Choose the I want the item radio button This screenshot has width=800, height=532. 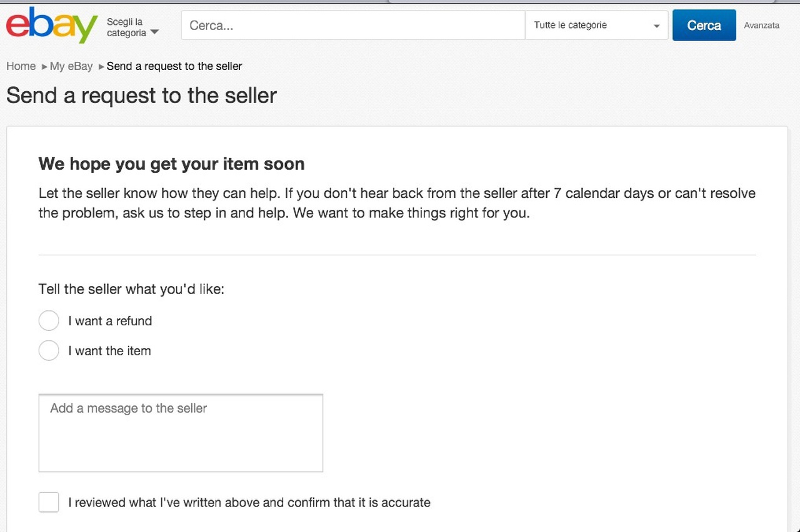(49, 351)
